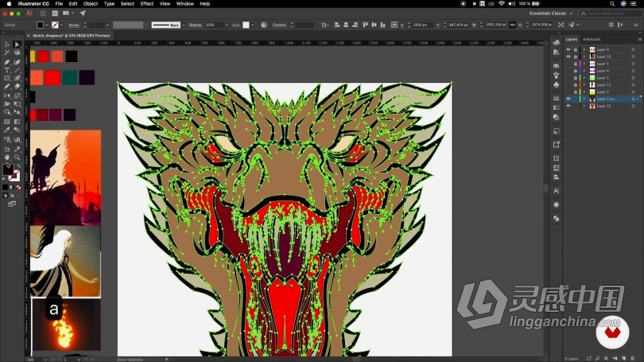Click the fire reference image thumbnail
The width and height of the screenshot is (644, 362).
pos(66,324)
